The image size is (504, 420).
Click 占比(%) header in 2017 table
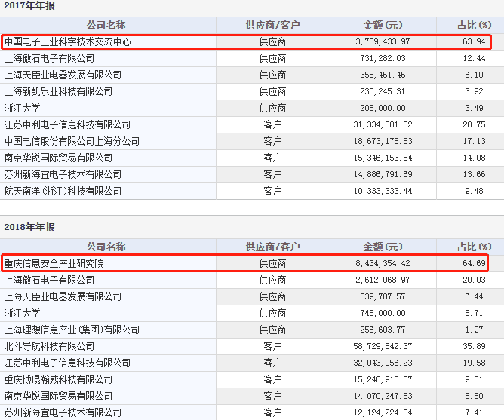coord(472,25)
